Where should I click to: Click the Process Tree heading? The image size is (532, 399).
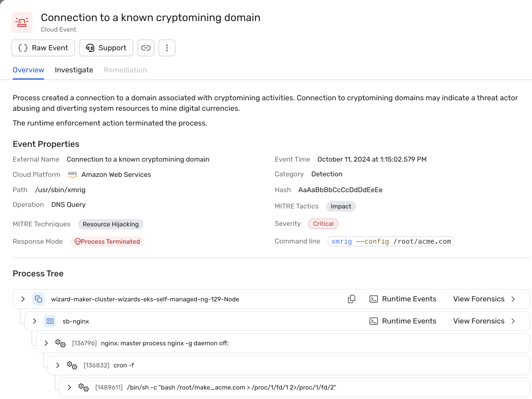pos(38,273)
